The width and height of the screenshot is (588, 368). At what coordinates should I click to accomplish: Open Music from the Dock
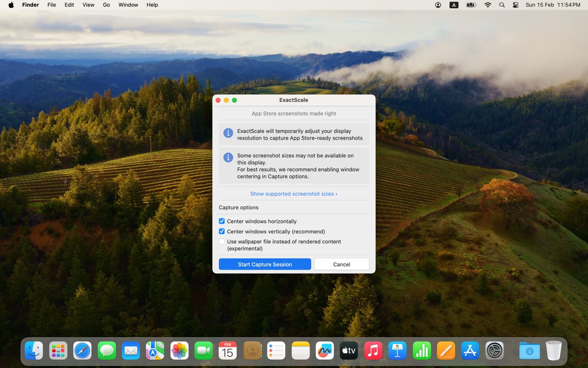373,351
